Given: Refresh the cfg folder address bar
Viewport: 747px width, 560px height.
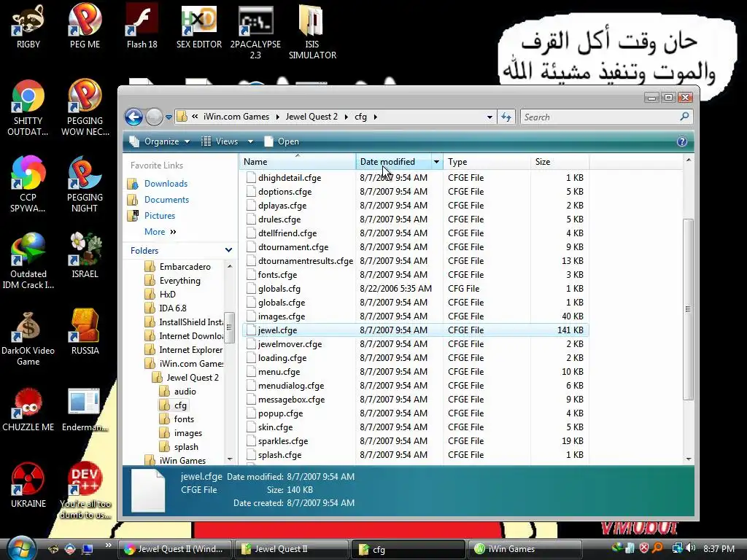Looking at the screenshot, I should tap(506, 117).
